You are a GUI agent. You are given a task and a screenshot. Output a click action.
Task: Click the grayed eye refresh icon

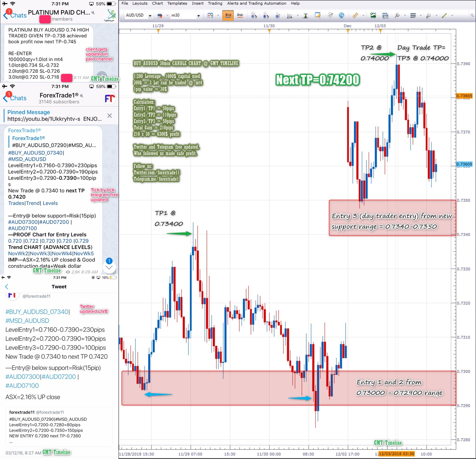[x=330, y=15]
